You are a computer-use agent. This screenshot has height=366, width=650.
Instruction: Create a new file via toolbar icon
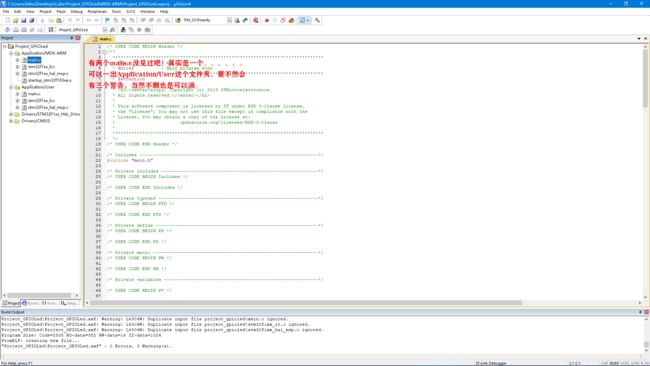pos(7,20)
